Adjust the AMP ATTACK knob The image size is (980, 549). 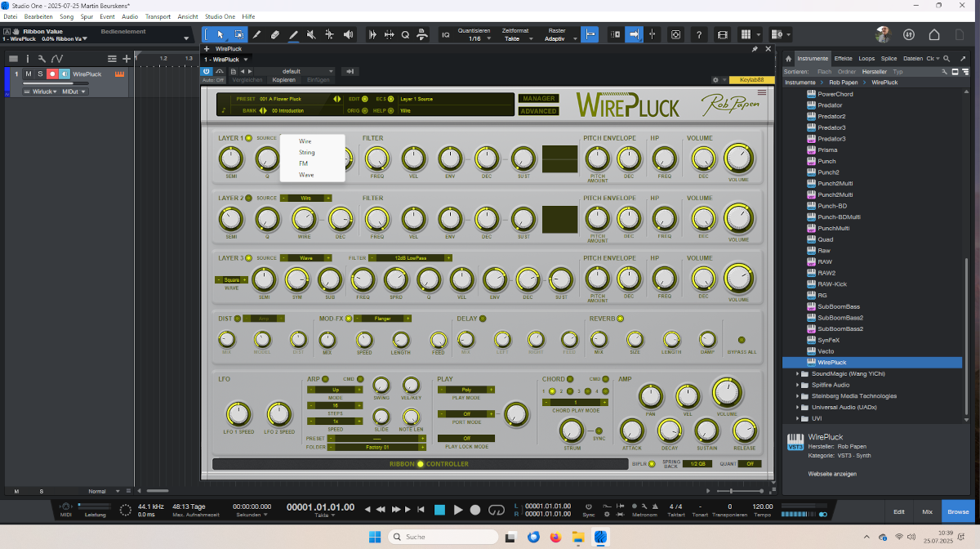[630, 430]
